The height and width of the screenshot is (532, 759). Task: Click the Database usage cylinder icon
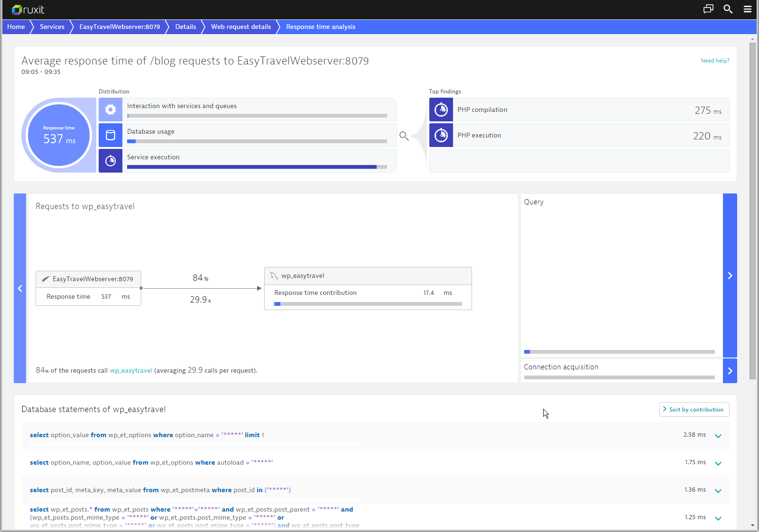click(x=111, y=135)
